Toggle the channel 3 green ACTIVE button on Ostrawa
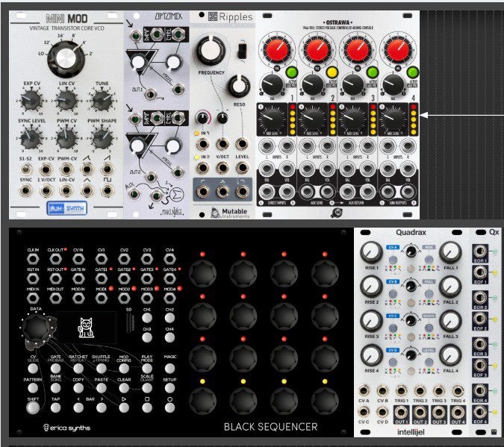This screenshot has height=447, width=504. (x=373, y=72)
